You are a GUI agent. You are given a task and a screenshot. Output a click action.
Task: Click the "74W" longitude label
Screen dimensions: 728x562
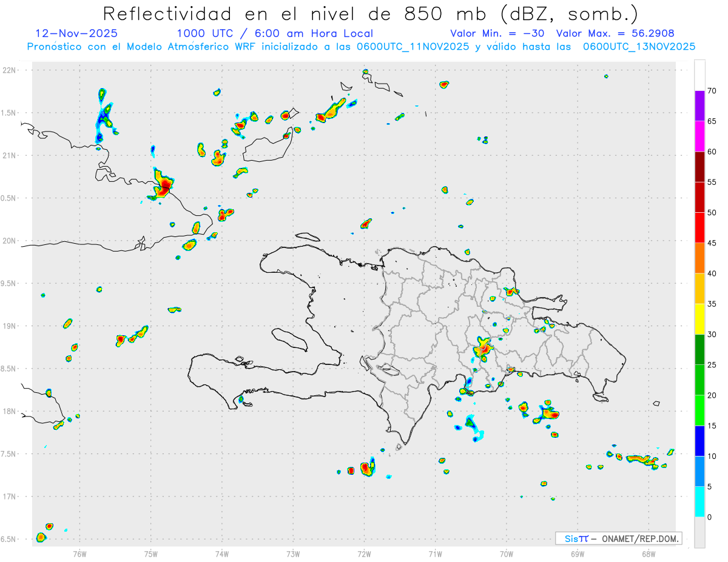[222, 554]
